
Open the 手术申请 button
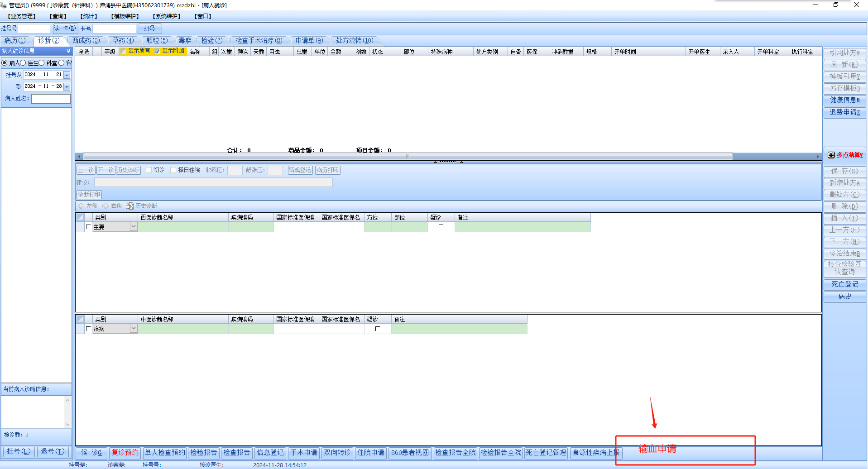304,453
